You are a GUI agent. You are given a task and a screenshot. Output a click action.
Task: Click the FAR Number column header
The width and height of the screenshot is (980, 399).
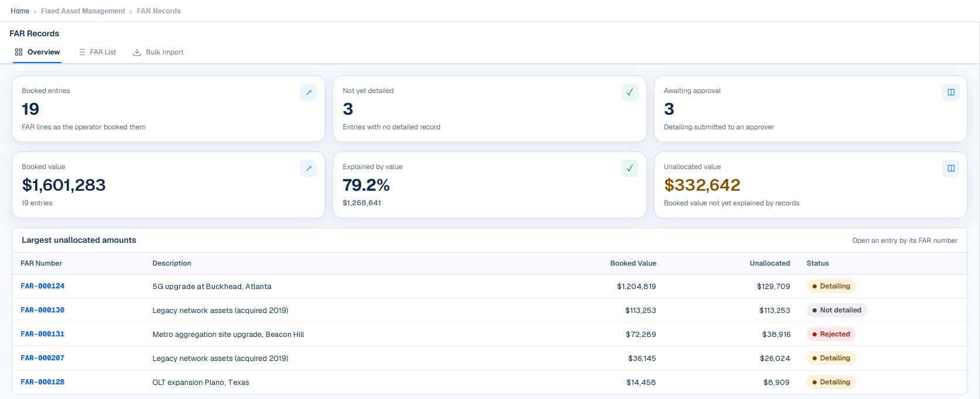tap(42, 263)
